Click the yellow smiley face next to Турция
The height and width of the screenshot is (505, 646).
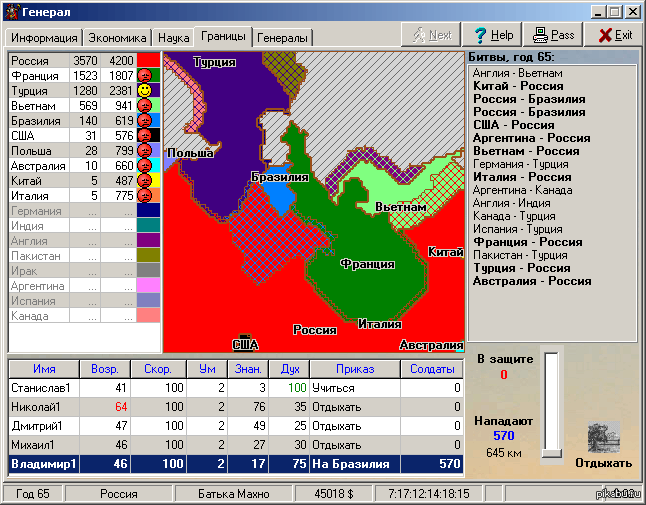coord(145,90)
